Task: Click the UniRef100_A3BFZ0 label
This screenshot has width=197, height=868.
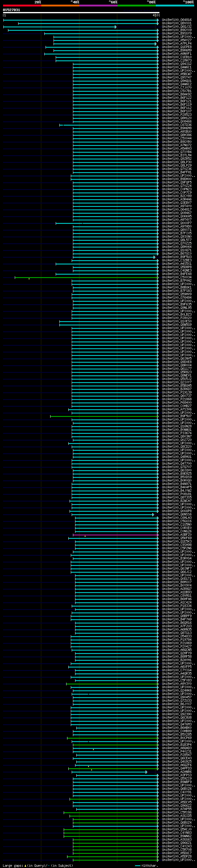Action: coord(176,535)
